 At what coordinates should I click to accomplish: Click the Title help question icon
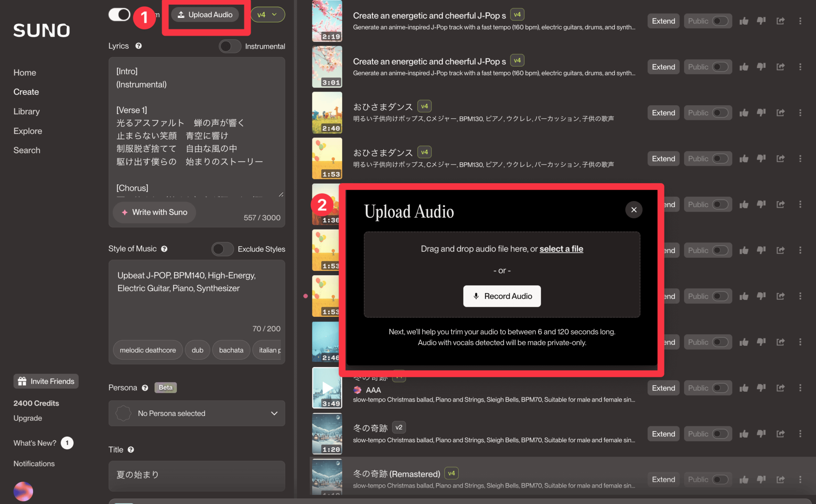click(x=131, y=450)
